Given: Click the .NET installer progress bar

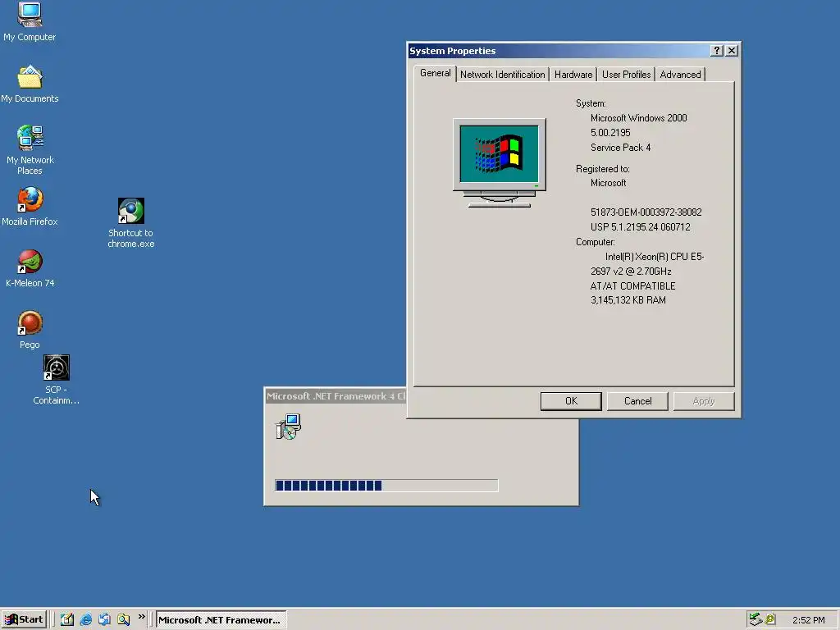Looking at the screenshot, I should 386,486.
